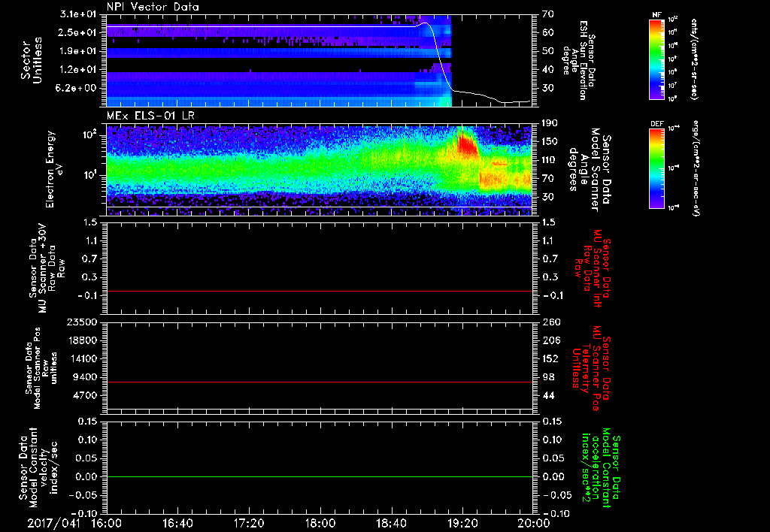The image size is (770, 532).
Task: Click the DEF color scale bar
Action: point(657,168)
